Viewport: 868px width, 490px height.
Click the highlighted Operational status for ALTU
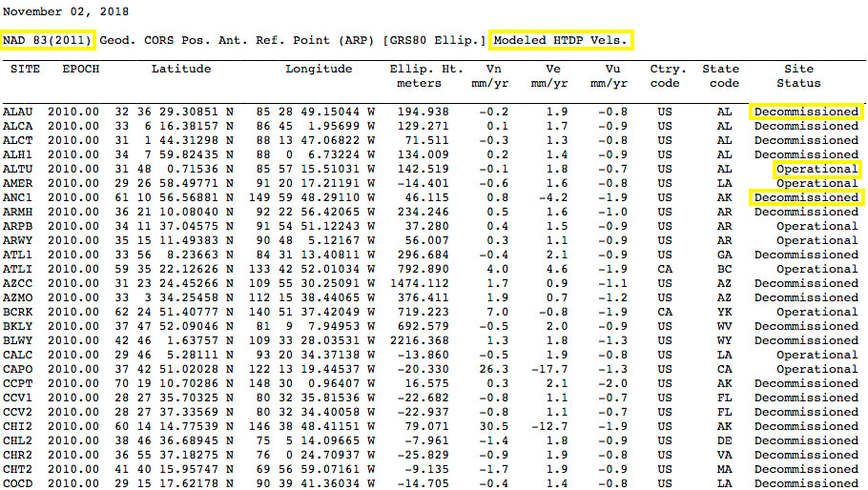(x=816, y=169)
